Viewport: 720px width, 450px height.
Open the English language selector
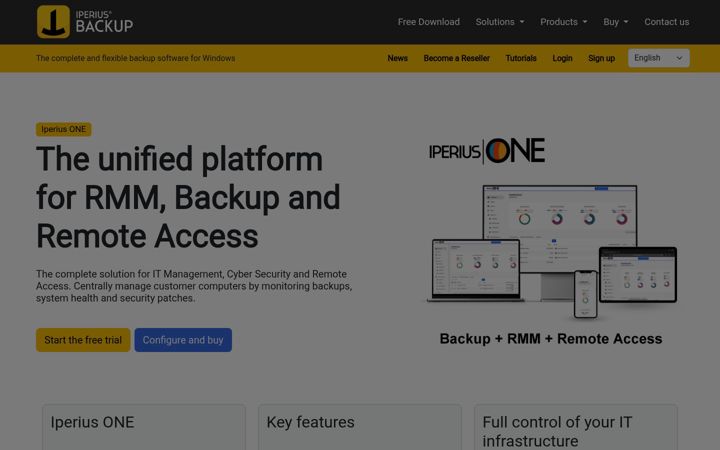(658, 58)
